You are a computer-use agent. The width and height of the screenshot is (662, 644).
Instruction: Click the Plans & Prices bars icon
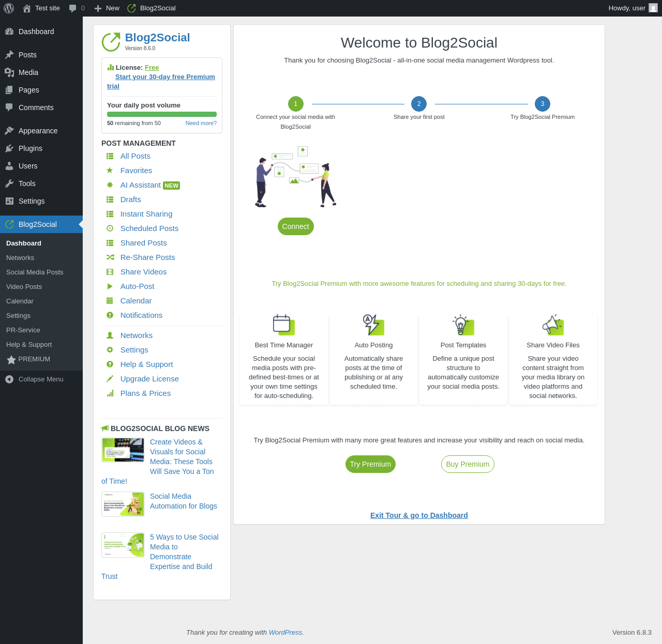[110, 393]
